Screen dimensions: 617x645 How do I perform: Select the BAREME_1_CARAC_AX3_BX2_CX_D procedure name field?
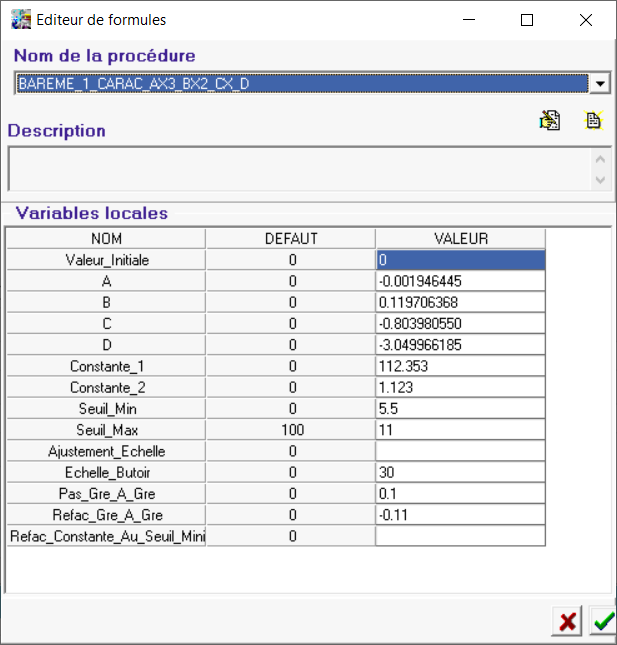[x=300, y=84]
